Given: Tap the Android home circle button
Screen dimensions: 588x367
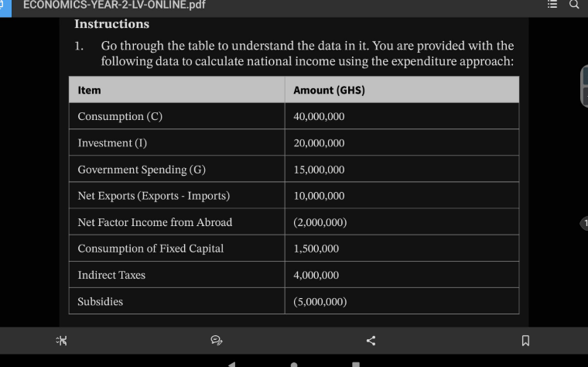Looking at the screenshot, I should coord(294,365).
